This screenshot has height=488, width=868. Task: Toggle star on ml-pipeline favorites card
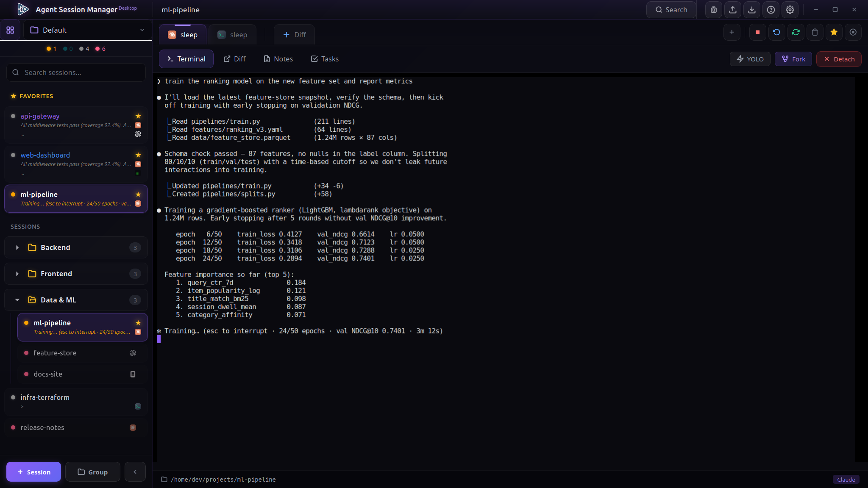pyautogui.click(x=138, y=194)
